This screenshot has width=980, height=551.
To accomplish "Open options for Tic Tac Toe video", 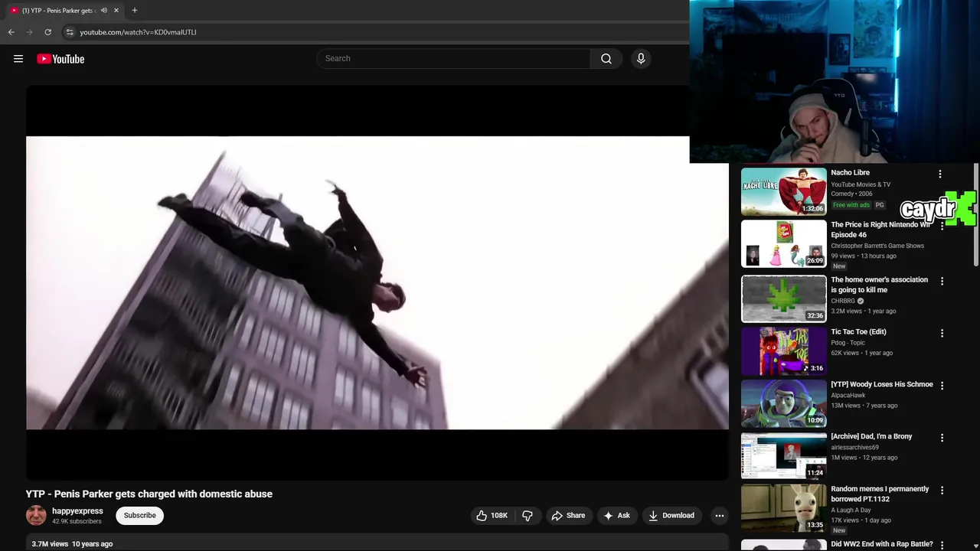I will tap(942, 334).
